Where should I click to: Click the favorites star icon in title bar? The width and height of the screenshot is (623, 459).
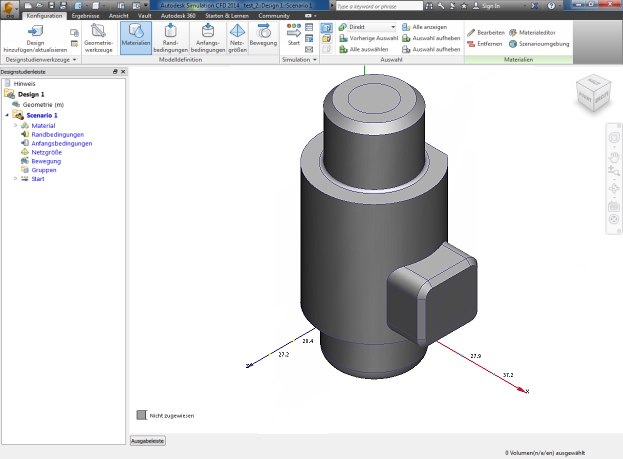[x=464, y=6]
